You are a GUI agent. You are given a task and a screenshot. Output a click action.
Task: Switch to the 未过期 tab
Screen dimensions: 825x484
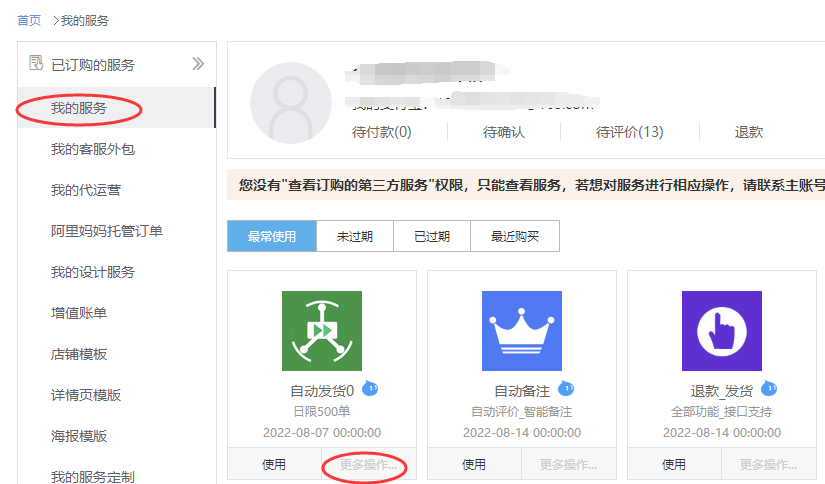[355, 237]
